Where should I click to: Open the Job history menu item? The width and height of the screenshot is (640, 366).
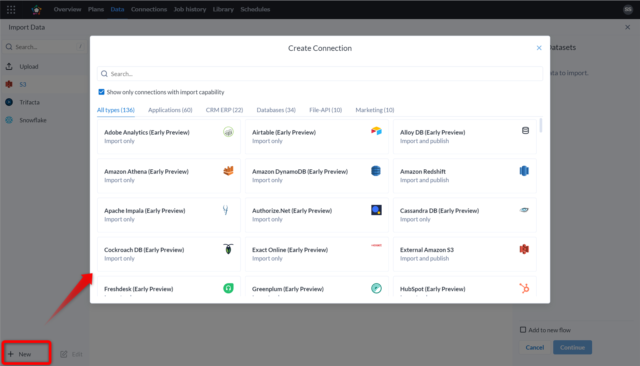(x=190, y=9)
